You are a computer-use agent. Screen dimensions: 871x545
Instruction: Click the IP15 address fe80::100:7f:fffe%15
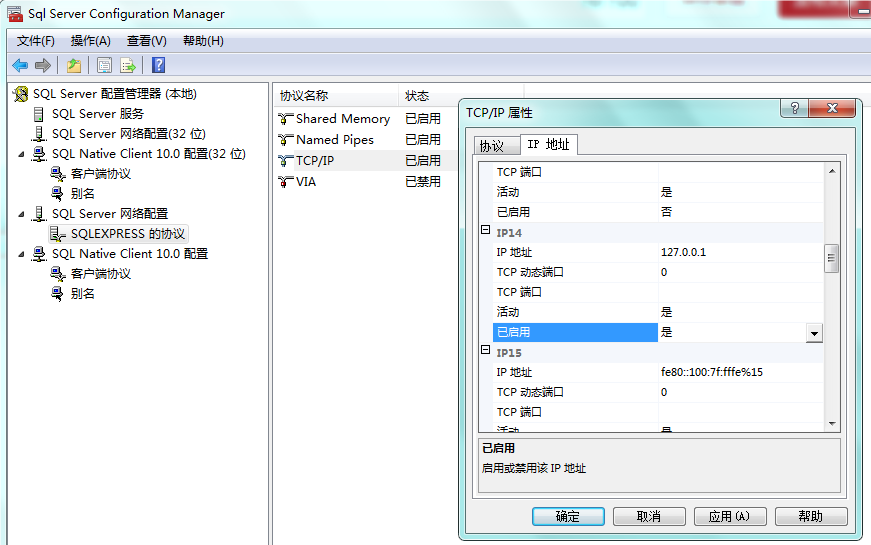(x=712, y=372)
